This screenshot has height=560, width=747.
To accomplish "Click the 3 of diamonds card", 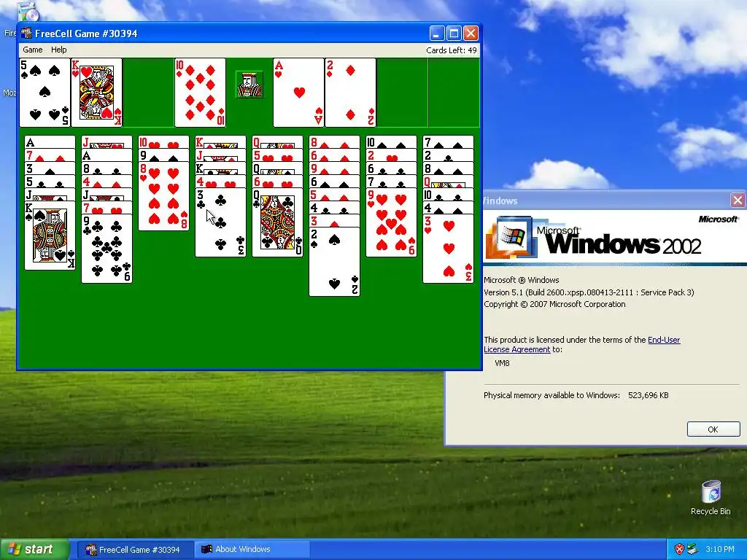I will pos(334,220).
